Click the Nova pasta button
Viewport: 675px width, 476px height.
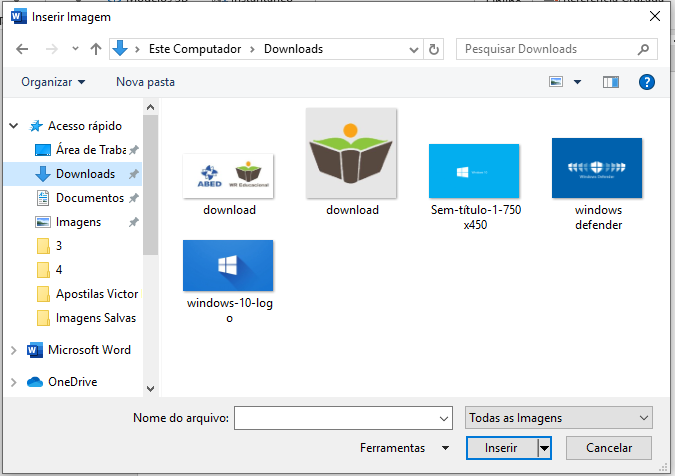(145, 82)
